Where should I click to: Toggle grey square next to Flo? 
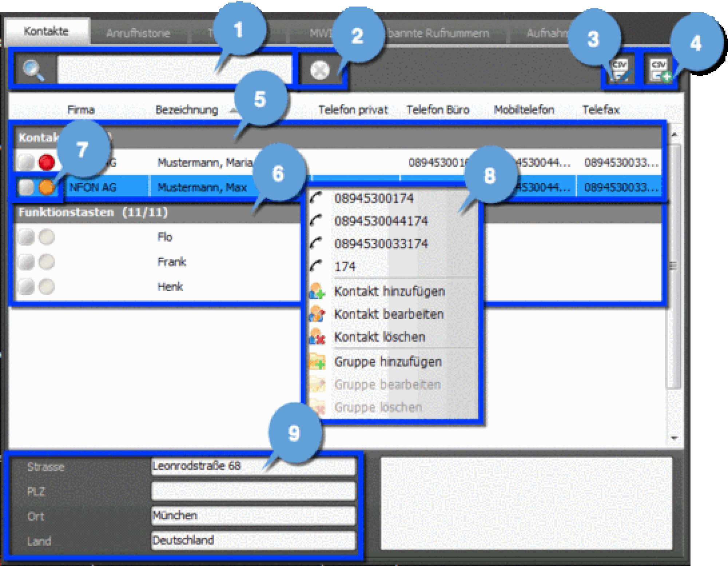pyautogui.click(x=26, y=237)
